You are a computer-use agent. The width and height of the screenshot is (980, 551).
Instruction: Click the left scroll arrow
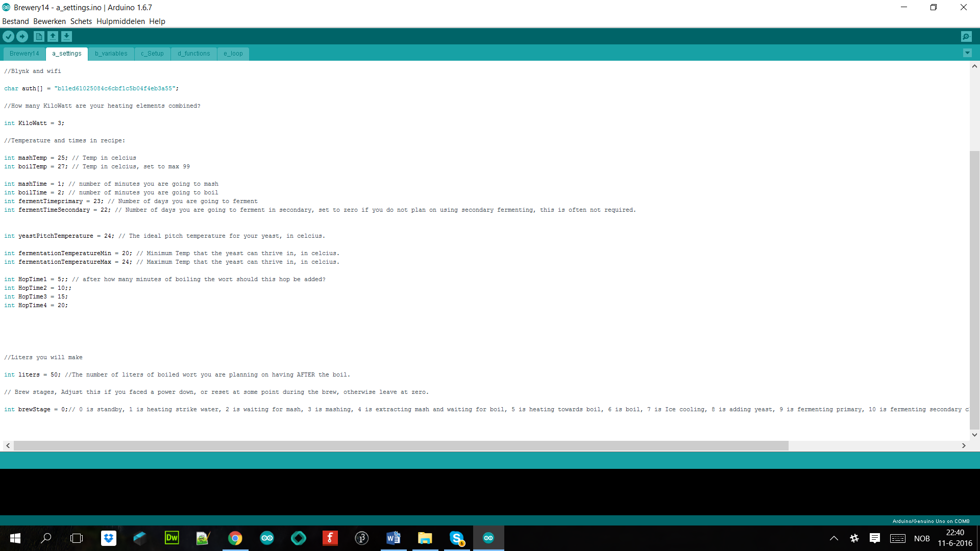click(8, 445)
